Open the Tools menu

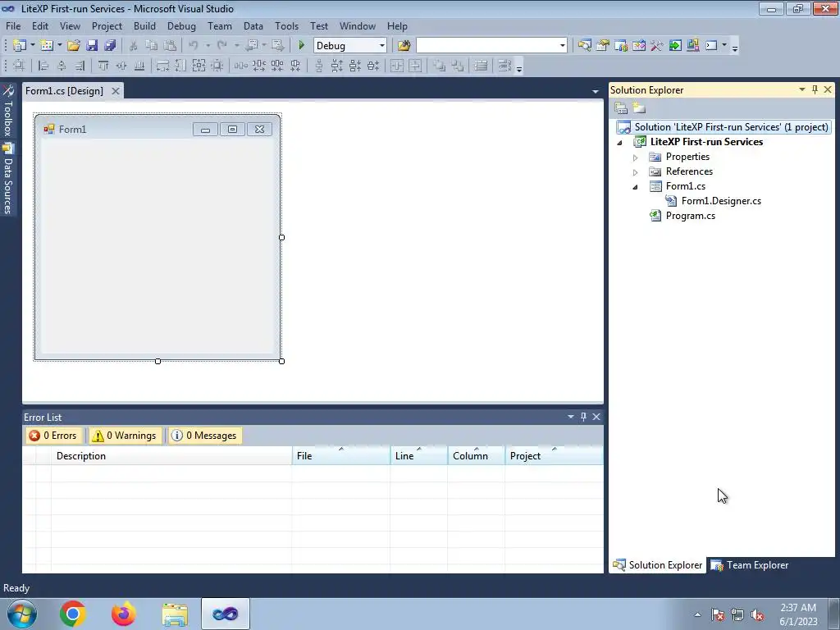click(x=286, y=25)
